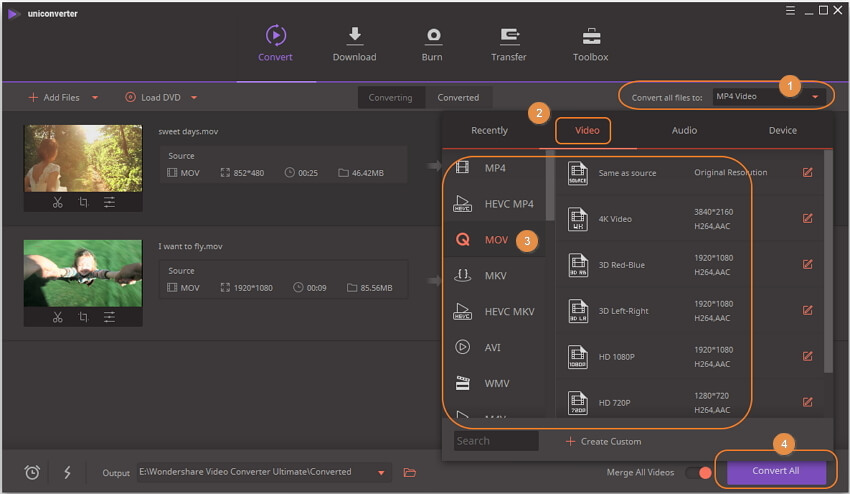This screenshot has width=850, height=494.
Task: Click Load DVD button
Action: pos(153,98)
